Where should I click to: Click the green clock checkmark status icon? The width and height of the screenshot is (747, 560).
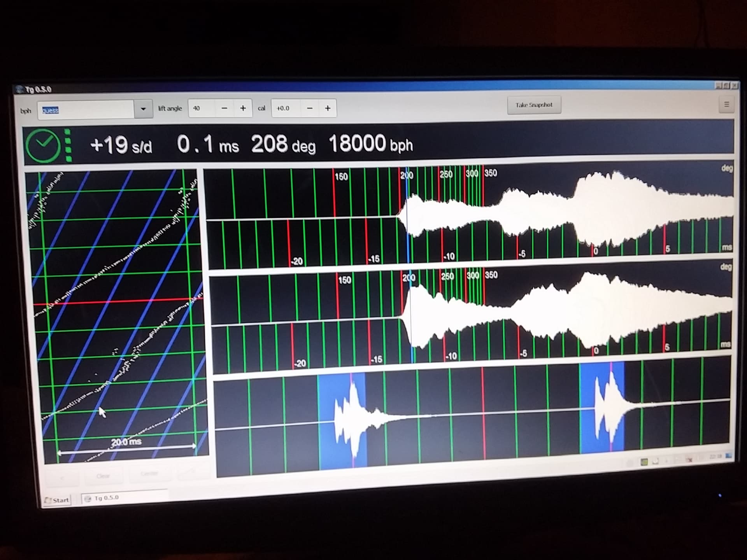43,145
